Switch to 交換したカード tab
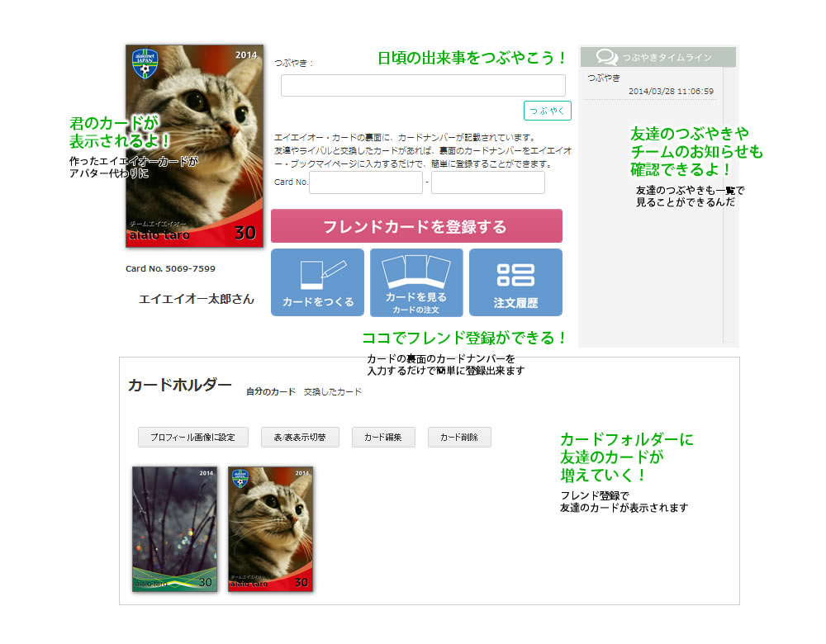Screen dimensions: 826x644 [x=332, y=392]
